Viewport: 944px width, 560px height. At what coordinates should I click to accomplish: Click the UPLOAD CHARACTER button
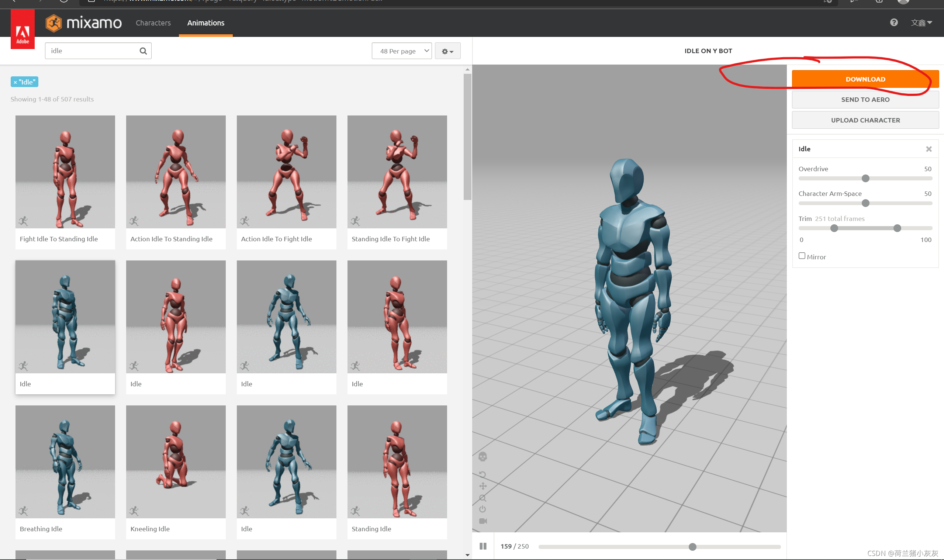[x=865, y=120]
